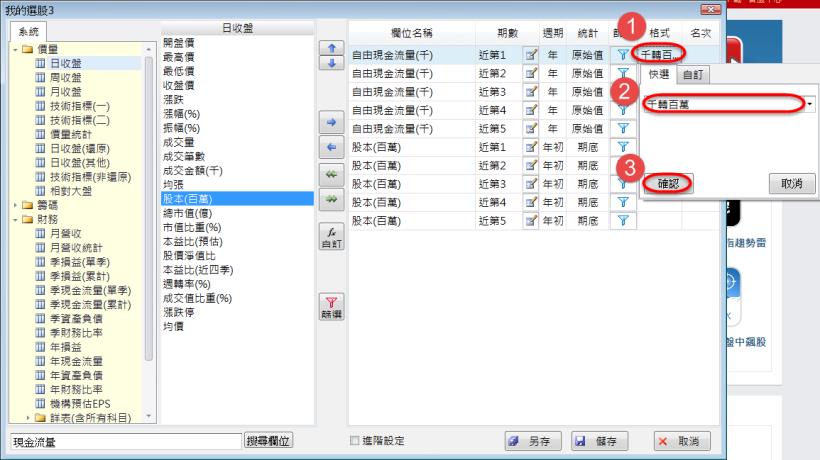Select 周收盤 in the tree

pyautogui.click(x=65, y=78)
